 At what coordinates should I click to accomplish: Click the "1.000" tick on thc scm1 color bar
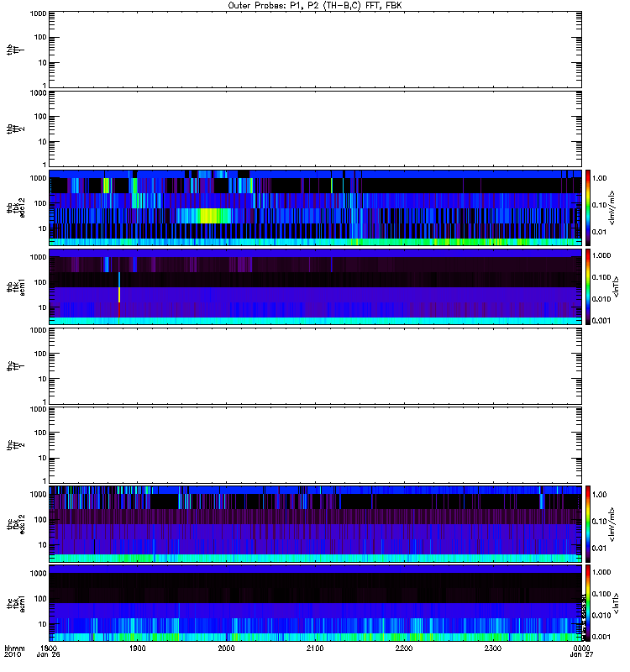click(601, 572)
